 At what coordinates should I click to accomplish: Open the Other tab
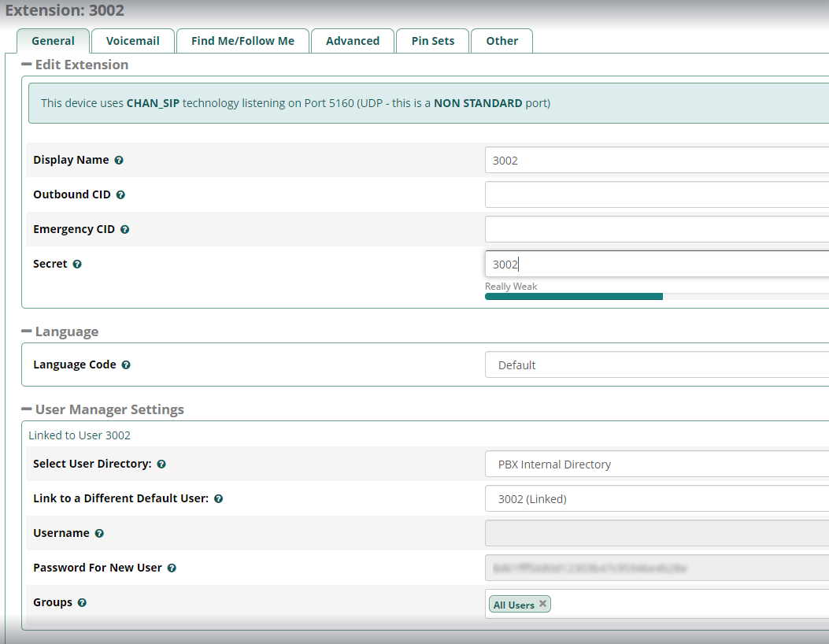point(501,41)
